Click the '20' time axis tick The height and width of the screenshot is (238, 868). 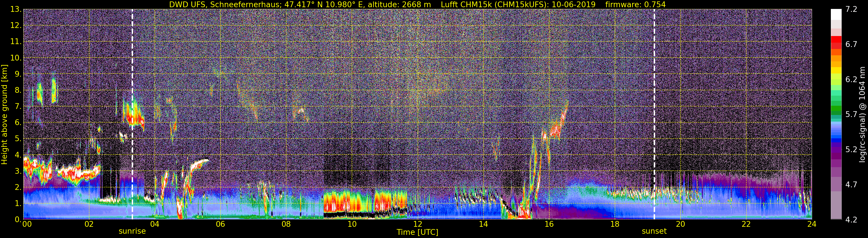pyautogui.click(x=680, y=224)
